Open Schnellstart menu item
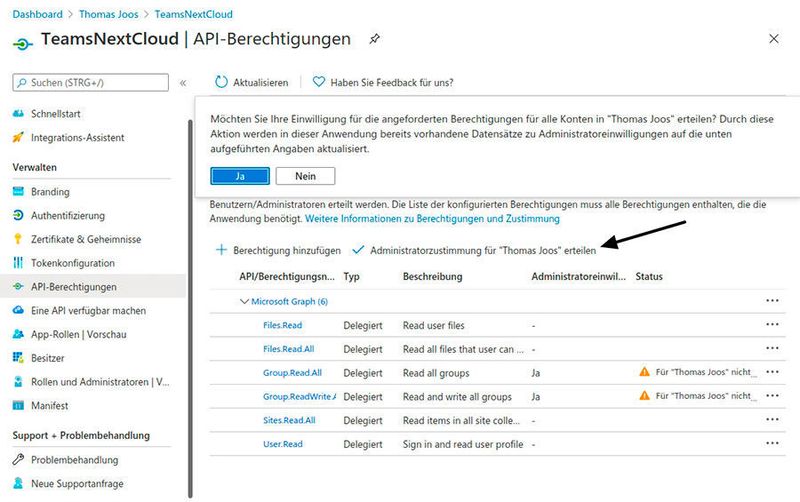800x502 pixels. (56, 114)
